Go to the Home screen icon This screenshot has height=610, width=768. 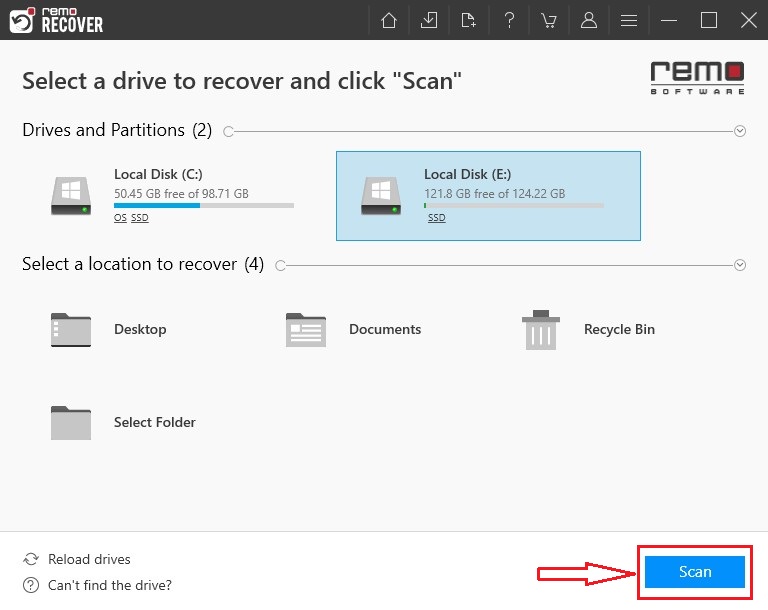pyautogui.click(x=389, y=20)
